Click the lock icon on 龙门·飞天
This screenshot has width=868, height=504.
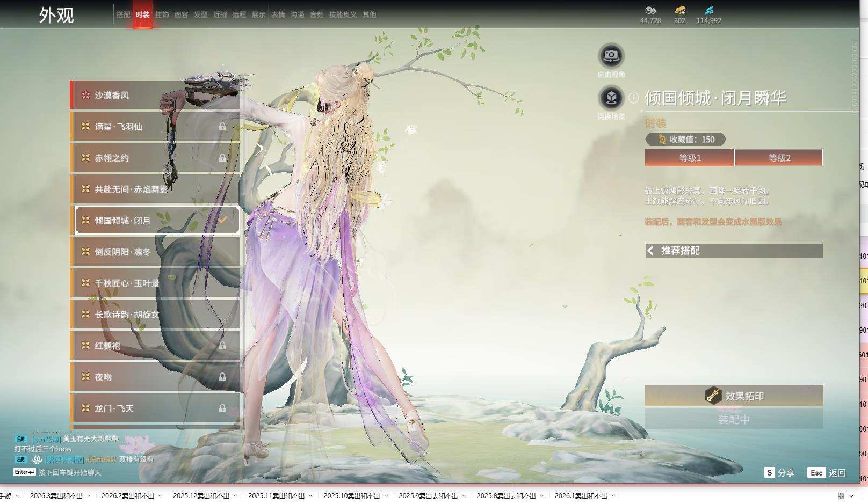[222, 408]
